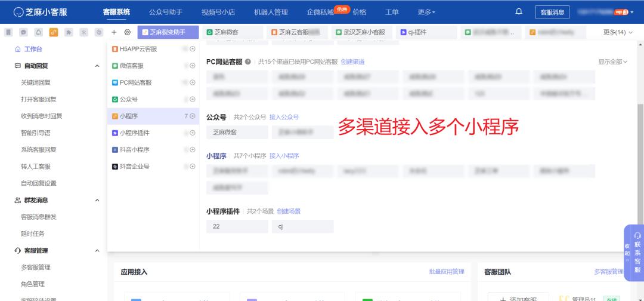Image resolution: width=644 pixels, height=301 pixels.
Task: Switch to 公众号助手 tab
Action: (x=166, y=12)
